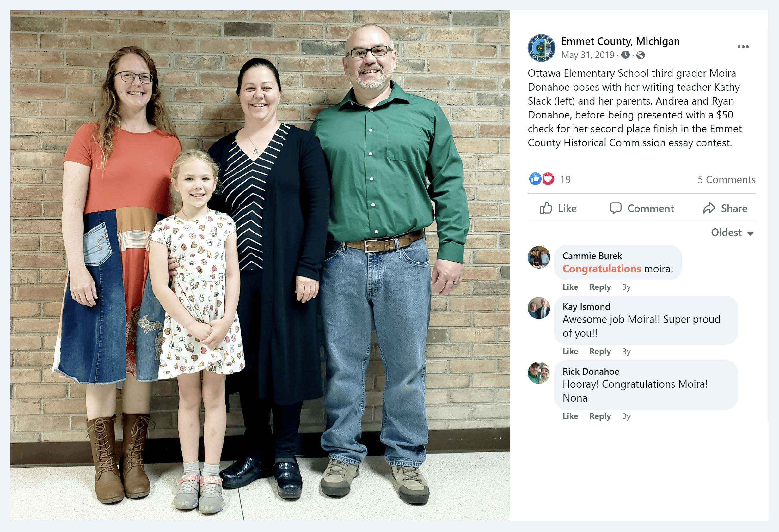The width and height of the screenshot is (779, 532).
Task: Open the three-dot post options menu
Action: [x=743, y=47]
